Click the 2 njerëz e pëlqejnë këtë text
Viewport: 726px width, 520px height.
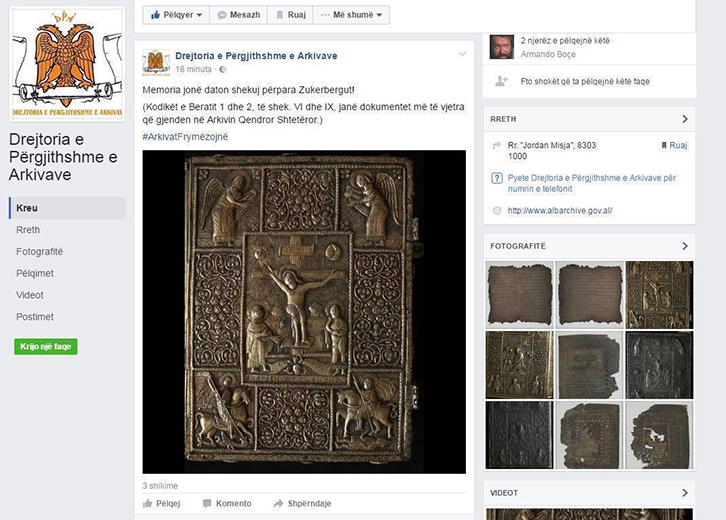pyautogui.click(x=565, y=41)
